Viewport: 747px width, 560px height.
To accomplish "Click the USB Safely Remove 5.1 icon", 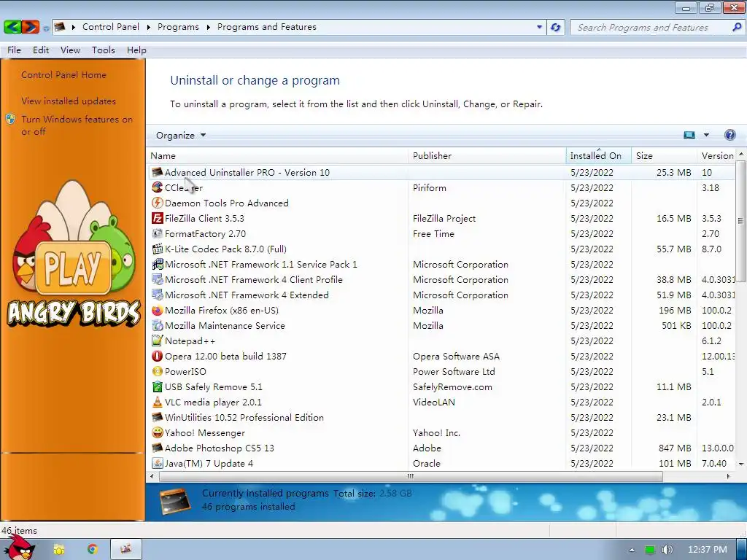I will [158, 387].
